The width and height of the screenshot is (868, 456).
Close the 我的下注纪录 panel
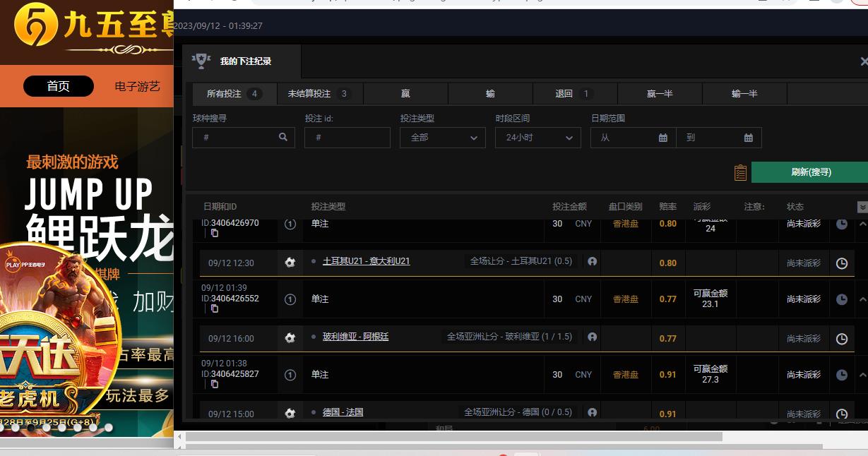[x=863, y=61]
